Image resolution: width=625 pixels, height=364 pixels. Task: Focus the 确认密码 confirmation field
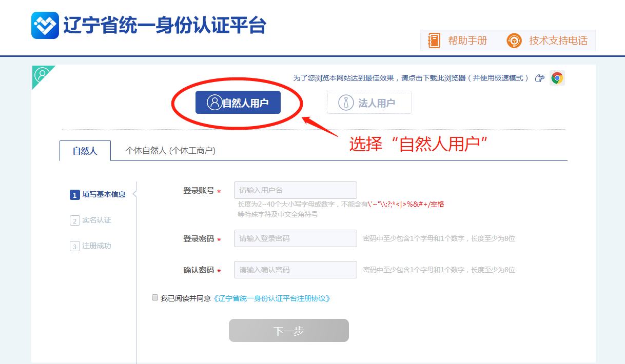click(296, 270)
